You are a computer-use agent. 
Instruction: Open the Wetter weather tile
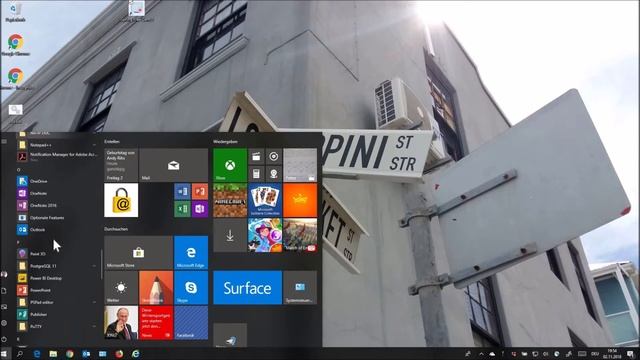(x=121, y=287)
